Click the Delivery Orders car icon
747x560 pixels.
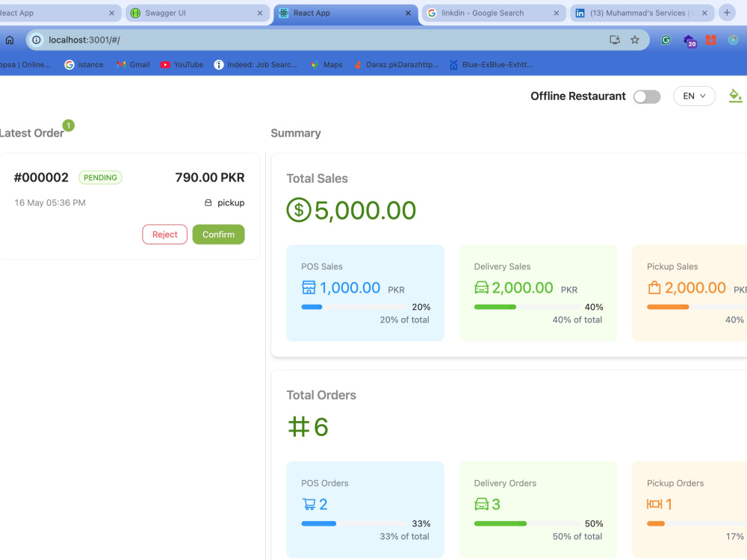482,504
